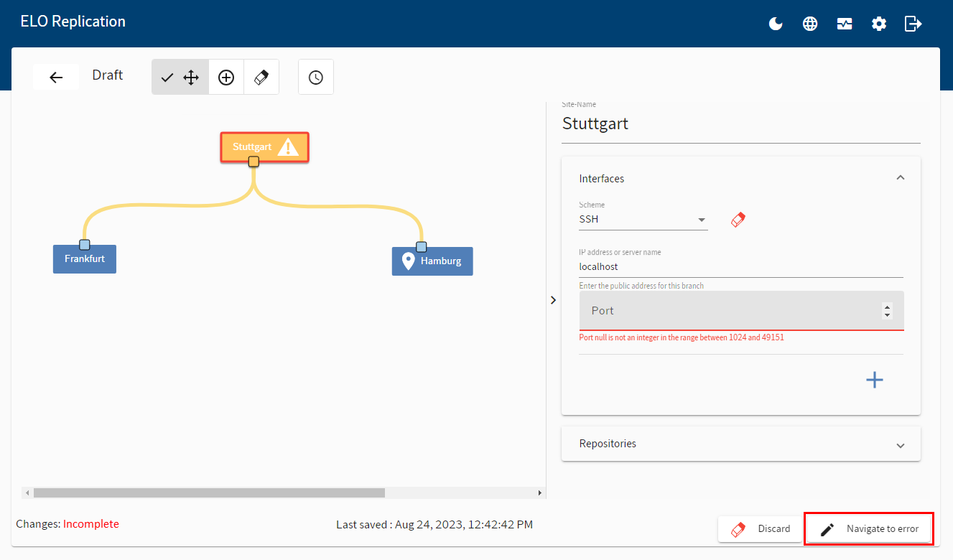Screen dimensions: 953x560
Task: Click the Last saved timestamp text
Action: (434, 525)
